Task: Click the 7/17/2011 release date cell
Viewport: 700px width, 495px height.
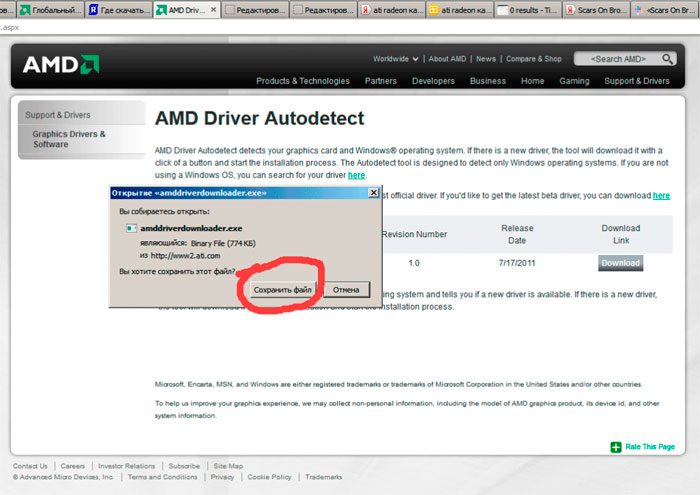Action: point(517,263)
